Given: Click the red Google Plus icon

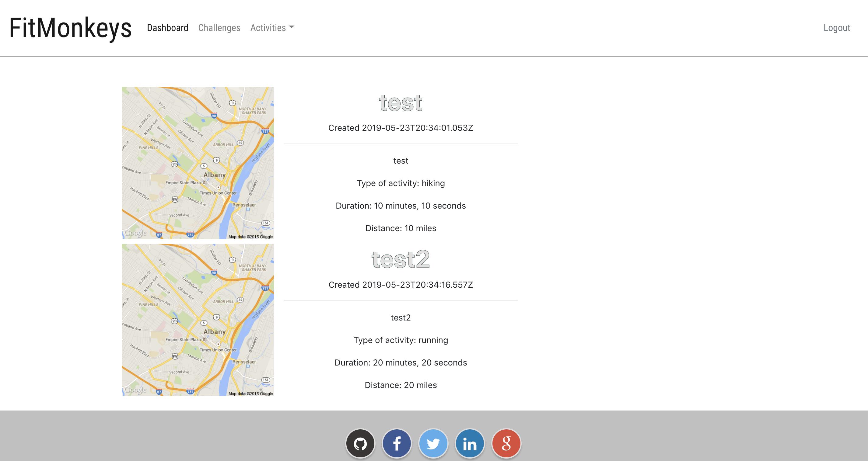Looking at the screenshot, I should (x=506, y=443).
